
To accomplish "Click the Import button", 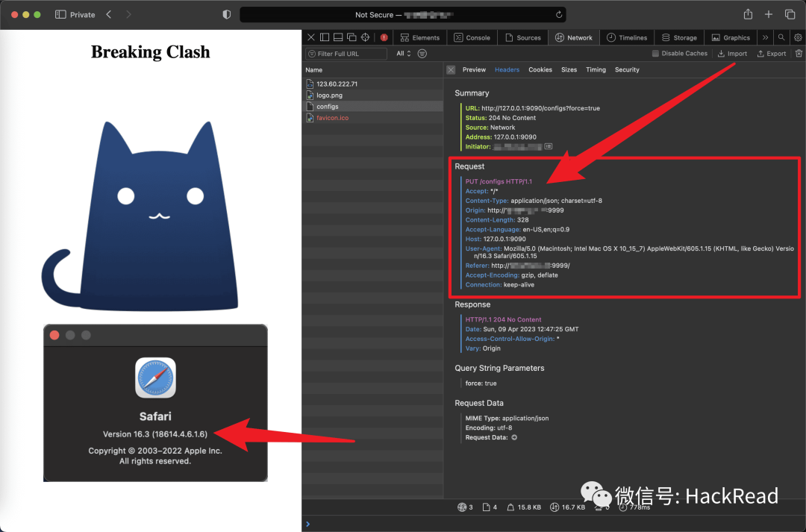I will [x=733, y=54].
